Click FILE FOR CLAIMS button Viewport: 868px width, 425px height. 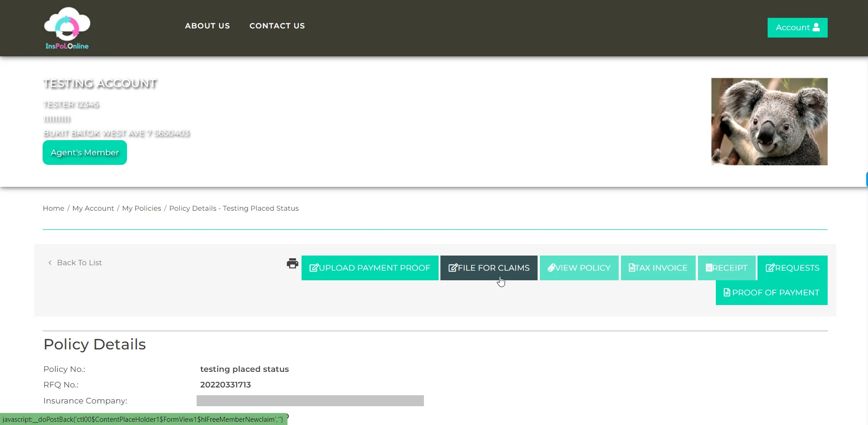[489, 268]
